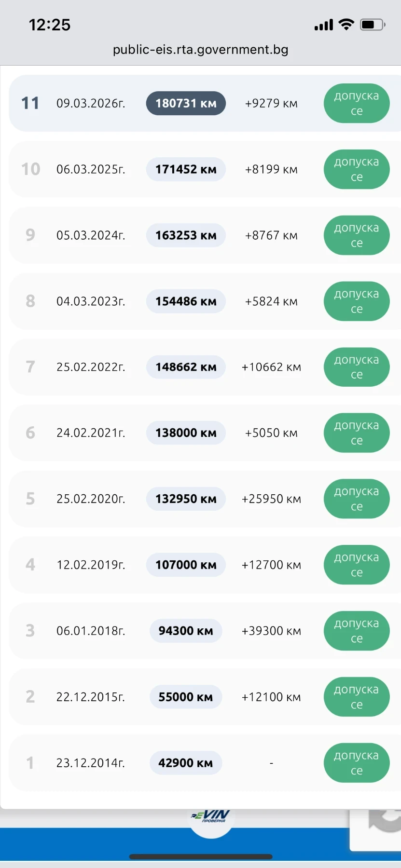Select the 42900 км mileage pill
This screenshot has width=401, height=868.
click(186, 763)
